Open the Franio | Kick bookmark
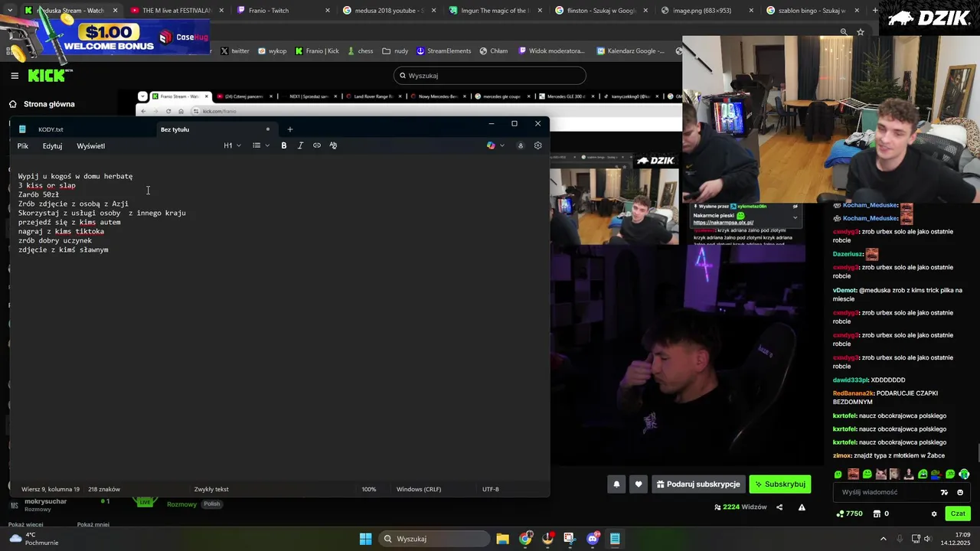The height and width of the screenshot is (551, 980). click(x=317, y=51)
